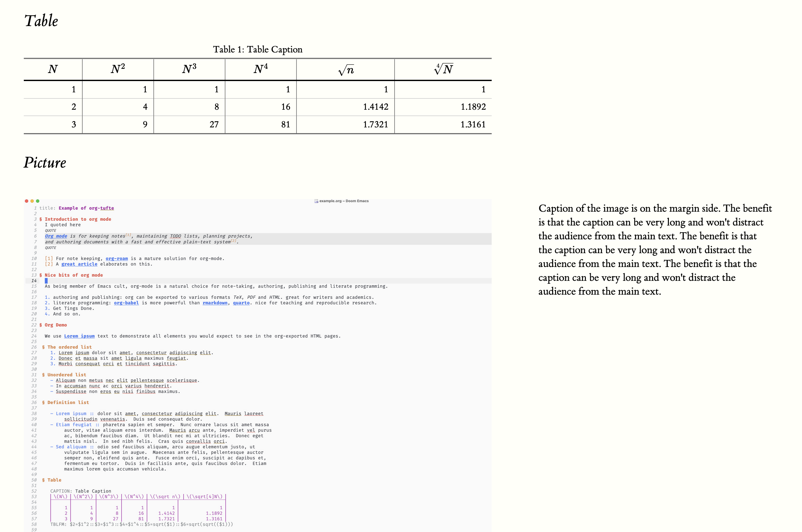802x532 pixels.
Task: Click the '\(N^2\)' header cell in Emacs
Action: click(83, 497)
